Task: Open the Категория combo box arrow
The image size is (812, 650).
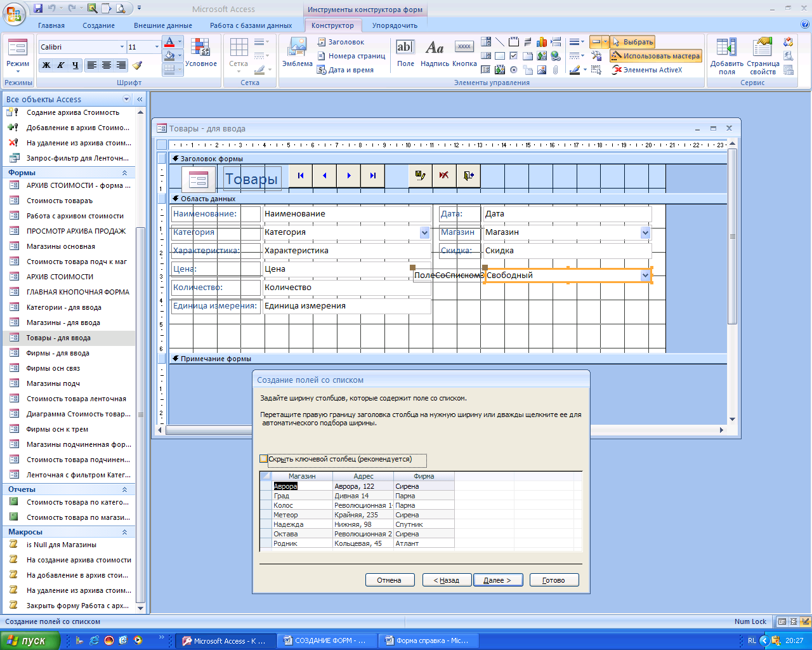Action: (424, 233)
